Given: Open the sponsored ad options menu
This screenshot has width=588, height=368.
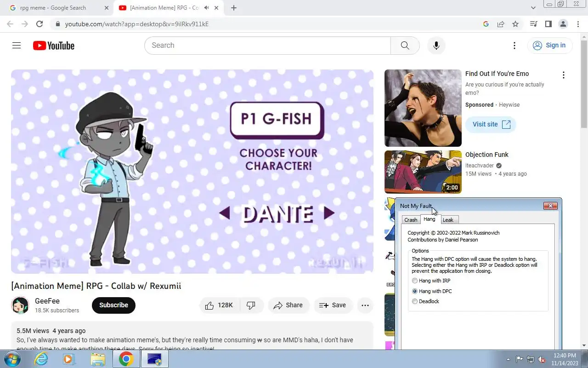Looking at the screenshot, I should tap(563, 75).
